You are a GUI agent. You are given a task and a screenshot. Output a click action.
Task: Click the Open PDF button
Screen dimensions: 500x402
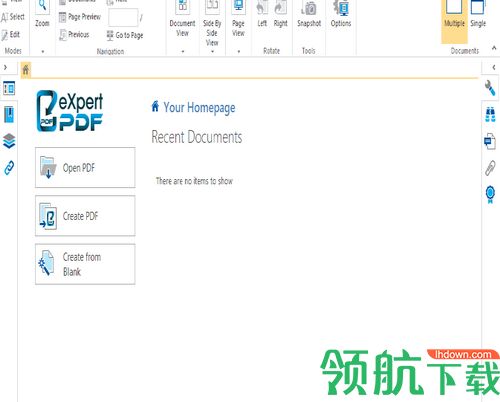(x=85, y=168)
